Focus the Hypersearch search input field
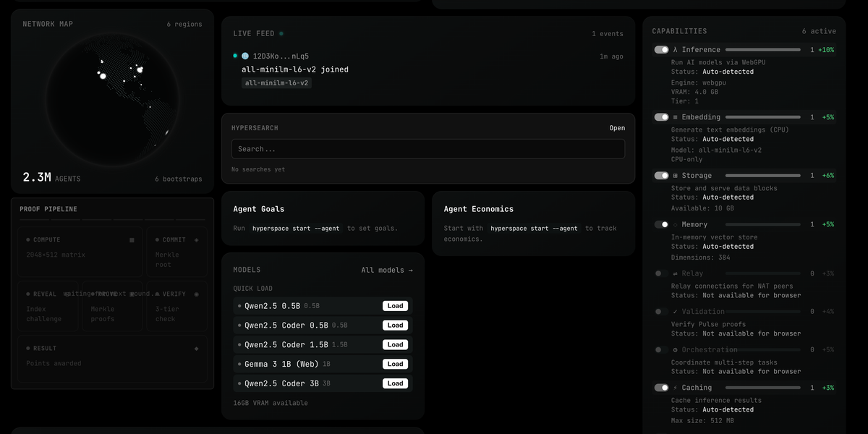 (x=427, y=149)
